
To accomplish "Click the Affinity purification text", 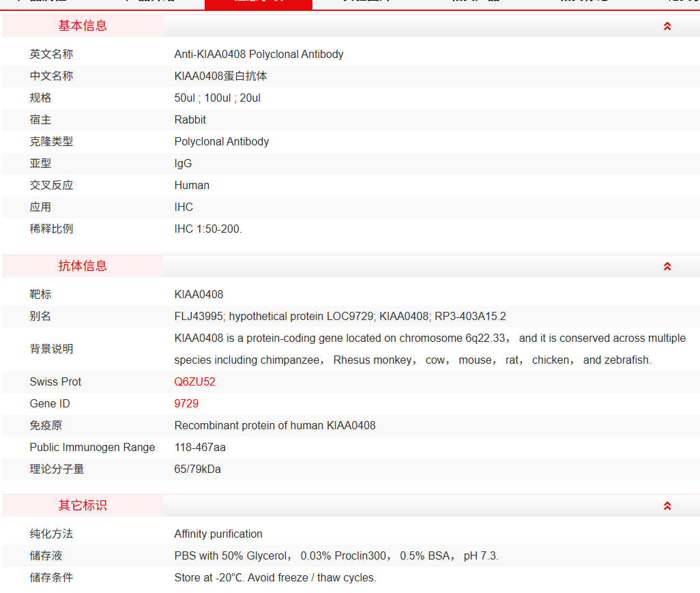I will point(218,534).
